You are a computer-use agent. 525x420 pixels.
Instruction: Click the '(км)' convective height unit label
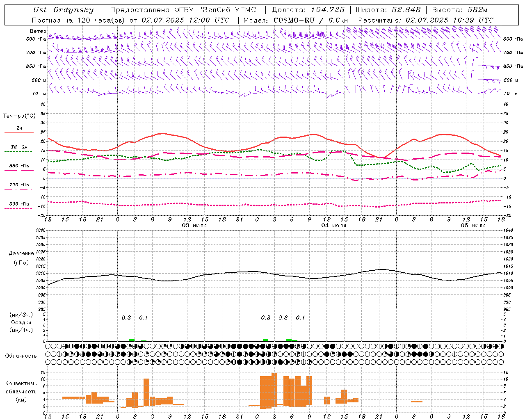[x=21, y=399]
